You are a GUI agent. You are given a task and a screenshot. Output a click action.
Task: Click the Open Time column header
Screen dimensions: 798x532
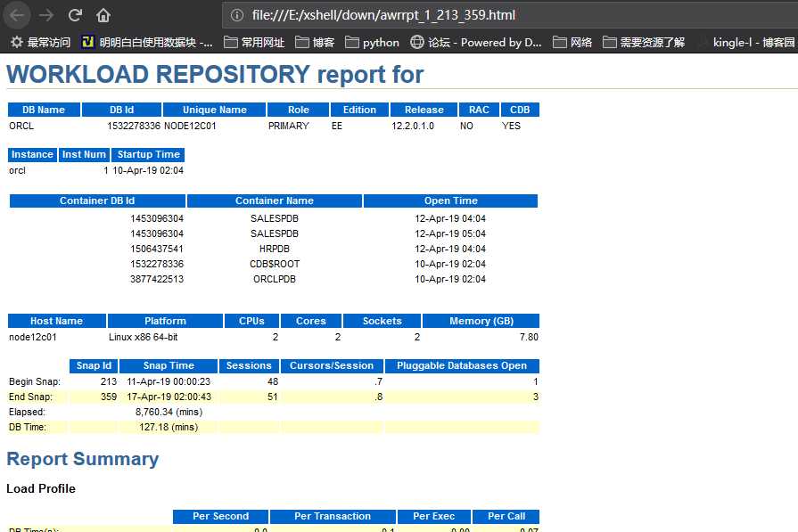click(451, 201)
